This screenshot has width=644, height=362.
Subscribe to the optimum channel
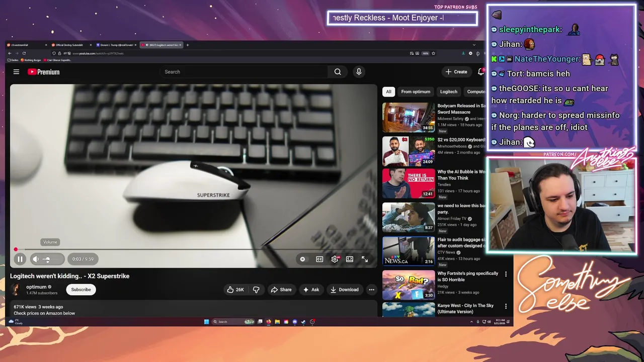pos(81,290)
